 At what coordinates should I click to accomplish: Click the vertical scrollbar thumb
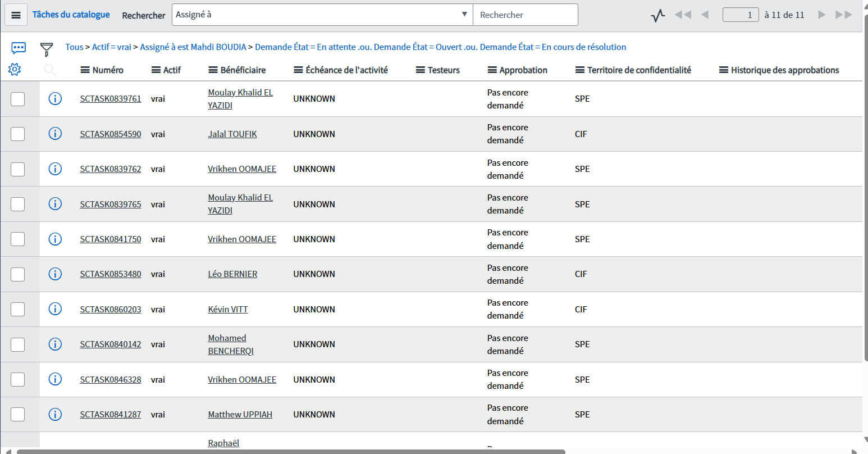click(866, 188)
